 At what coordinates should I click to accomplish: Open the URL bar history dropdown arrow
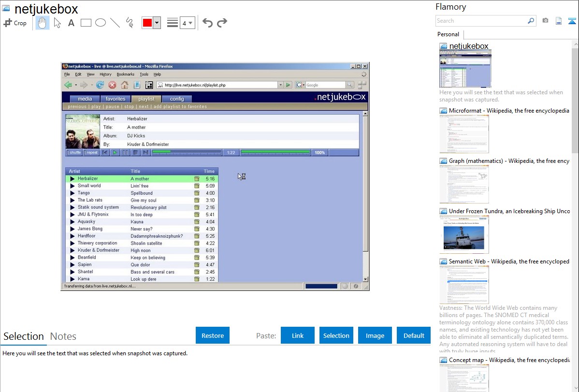click(x=280, y=85)
